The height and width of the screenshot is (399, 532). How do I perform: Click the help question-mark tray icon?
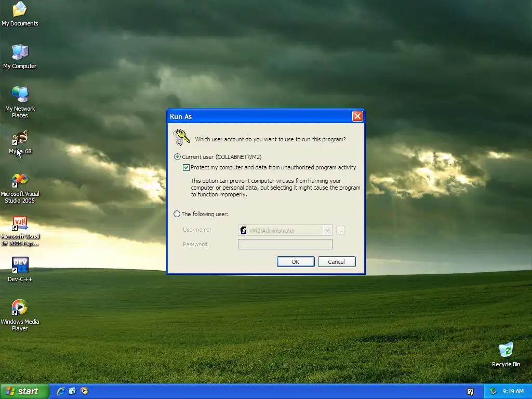tap(470, 392)
